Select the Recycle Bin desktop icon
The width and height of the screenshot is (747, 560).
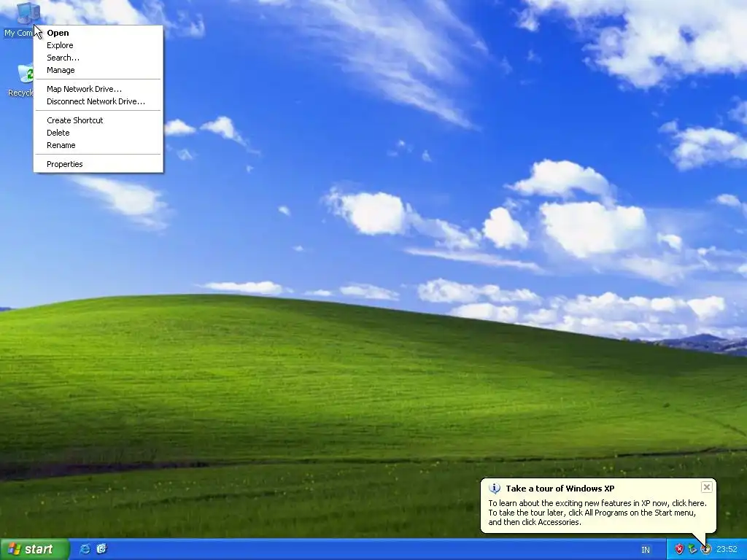coord(21,80)
